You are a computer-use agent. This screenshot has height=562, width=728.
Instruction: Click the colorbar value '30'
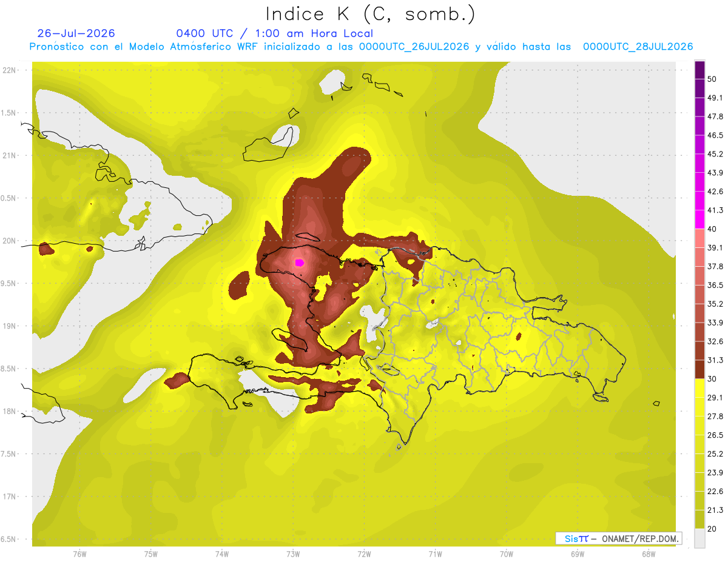pos(713,378)
